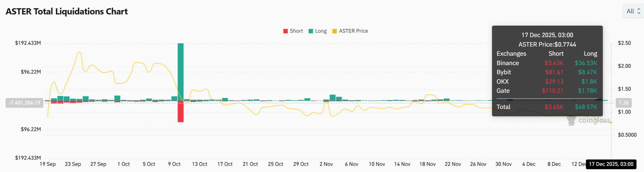Click the up-down chevron on the All selector
The height and width of the screenshot is (172, 644).
[x=638, y=11]
